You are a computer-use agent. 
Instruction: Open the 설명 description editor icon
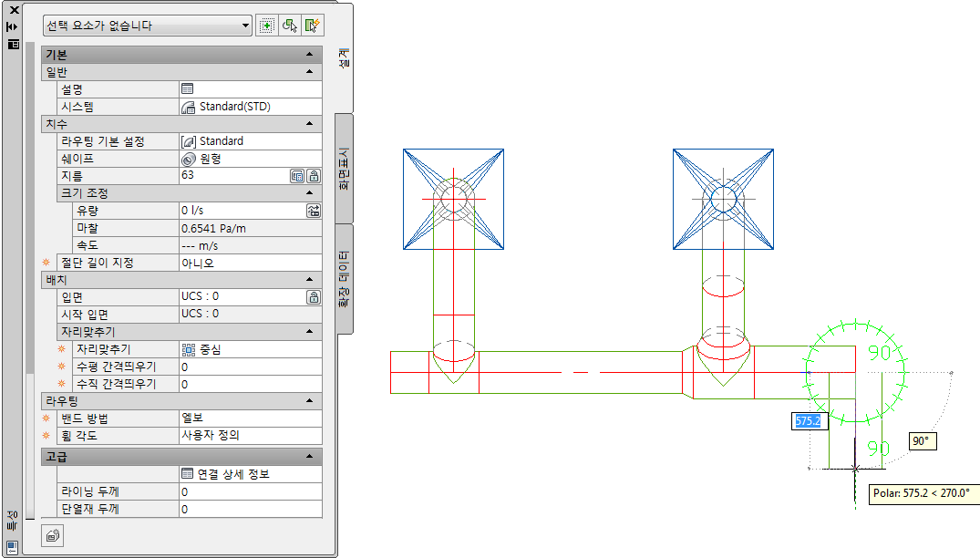187,88
